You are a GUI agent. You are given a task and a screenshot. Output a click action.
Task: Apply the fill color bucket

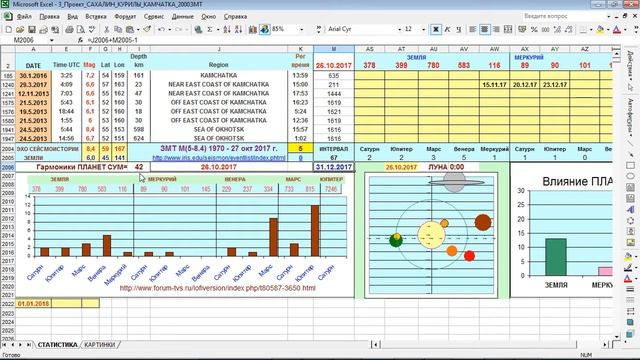pyautogui.click(x=600, y=29)
